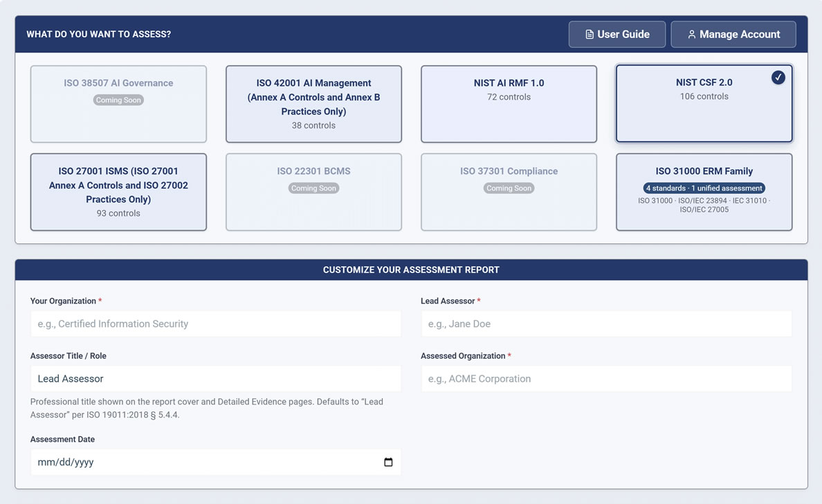This screenshot has width=822, height=504.
Task: Click the Your Organization input field
Action: [215, 324]
